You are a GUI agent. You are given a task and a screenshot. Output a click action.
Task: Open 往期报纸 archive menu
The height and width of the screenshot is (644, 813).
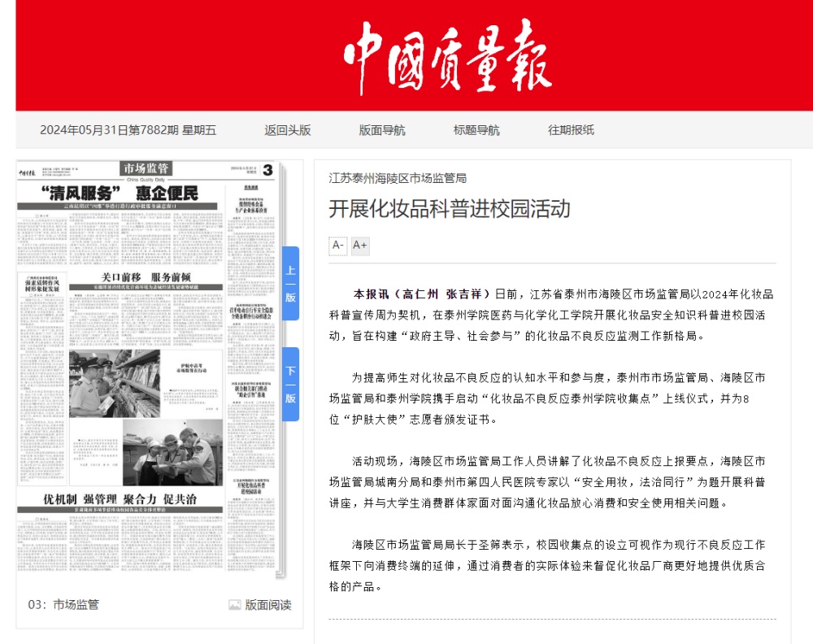(x=571, y=130)
